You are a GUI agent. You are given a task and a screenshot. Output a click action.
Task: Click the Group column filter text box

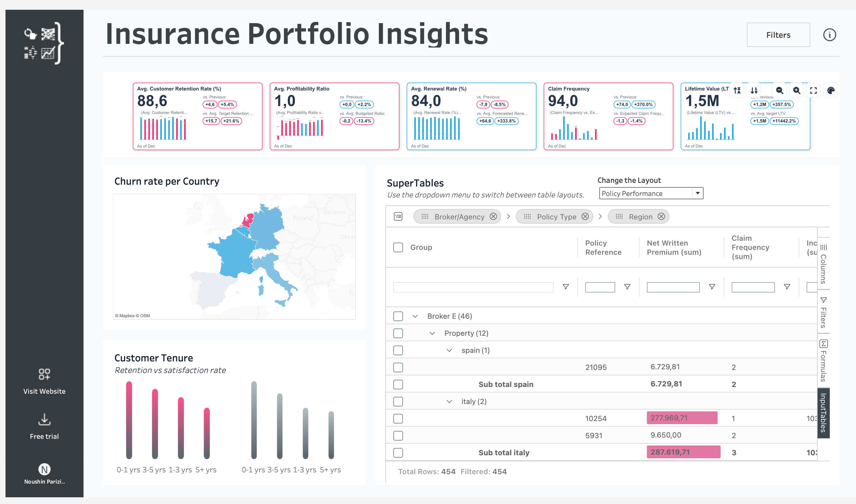pos(473,287)
